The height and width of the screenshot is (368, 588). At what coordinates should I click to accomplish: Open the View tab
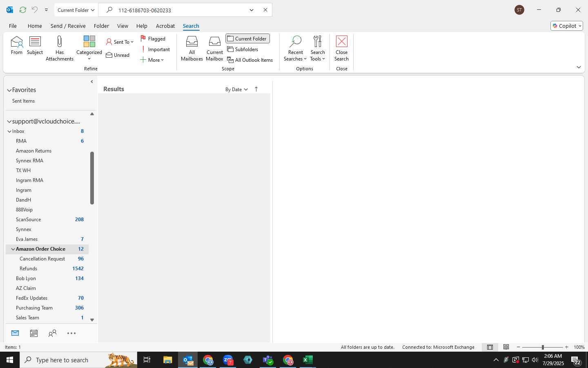coord(122,26)
